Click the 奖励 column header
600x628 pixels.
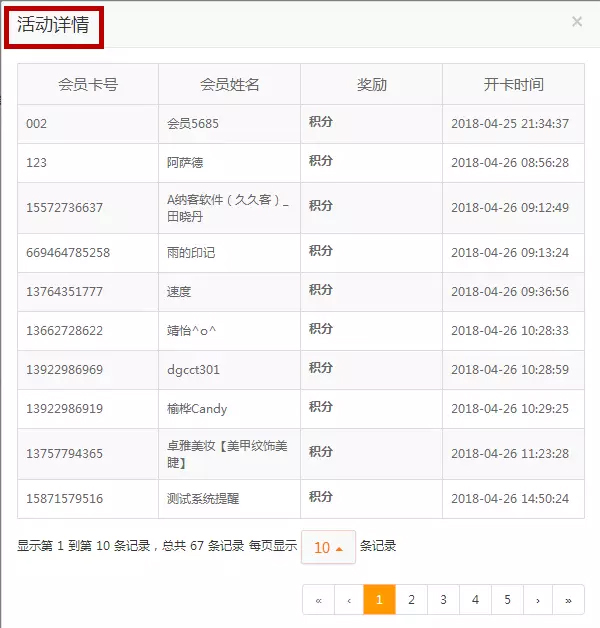click(x=371, y=85)
